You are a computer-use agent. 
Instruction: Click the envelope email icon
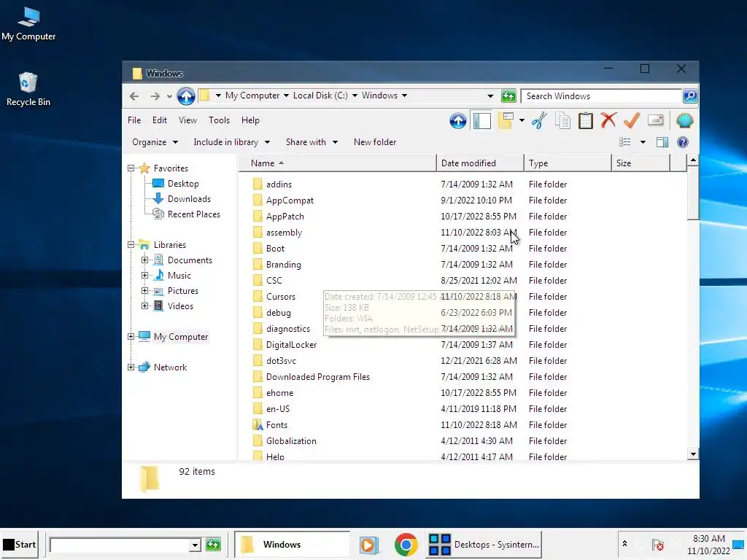click(656, 120)
